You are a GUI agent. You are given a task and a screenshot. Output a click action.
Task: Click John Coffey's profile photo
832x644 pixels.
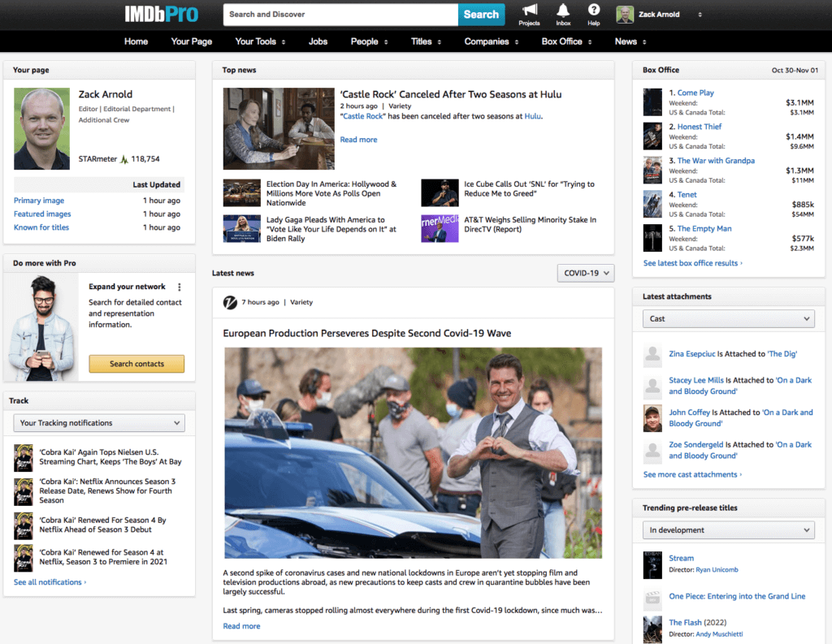point(652,418)
